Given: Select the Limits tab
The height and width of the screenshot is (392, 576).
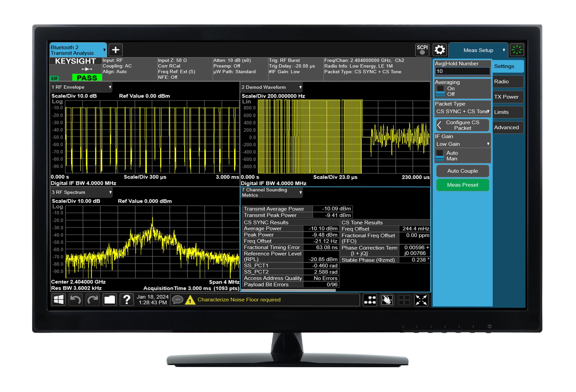Looking at the screenshot, I should click(x=506, y=112).
